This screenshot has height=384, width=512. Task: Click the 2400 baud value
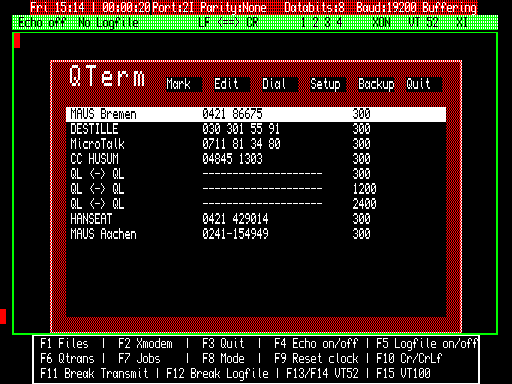point(365,204)
